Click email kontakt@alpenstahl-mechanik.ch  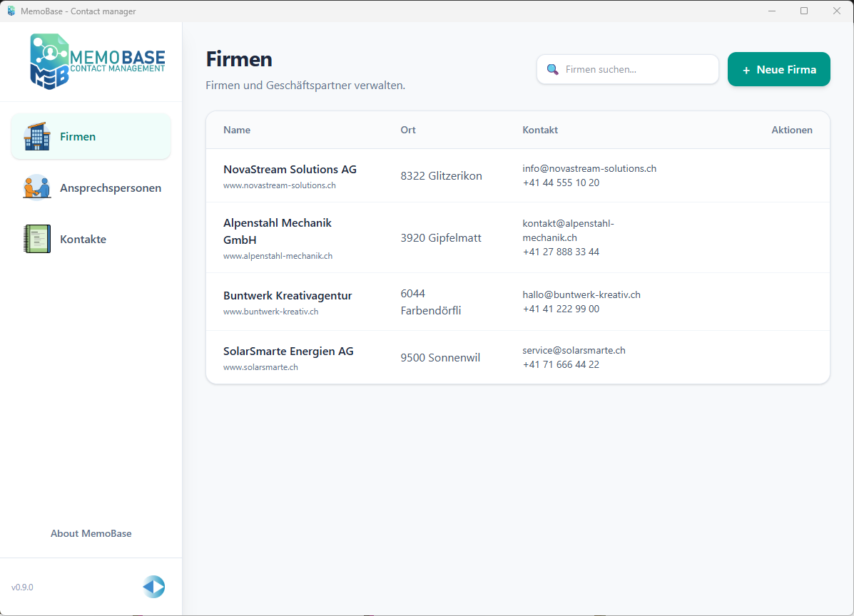[x=568, y=230]
